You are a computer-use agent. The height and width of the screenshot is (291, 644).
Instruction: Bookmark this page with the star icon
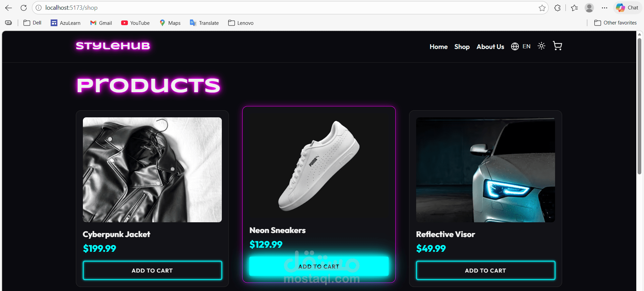542,8
